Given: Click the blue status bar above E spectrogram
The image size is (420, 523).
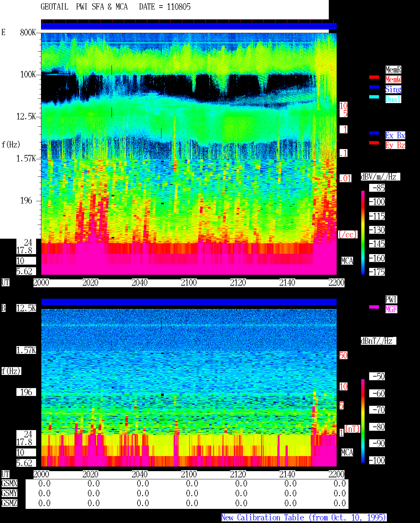Looking at the screenshot, I should [x=189, y=26].
